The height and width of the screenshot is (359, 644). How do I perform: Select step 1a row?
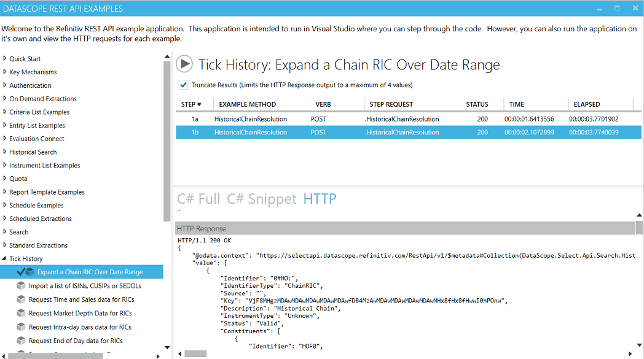409,119
